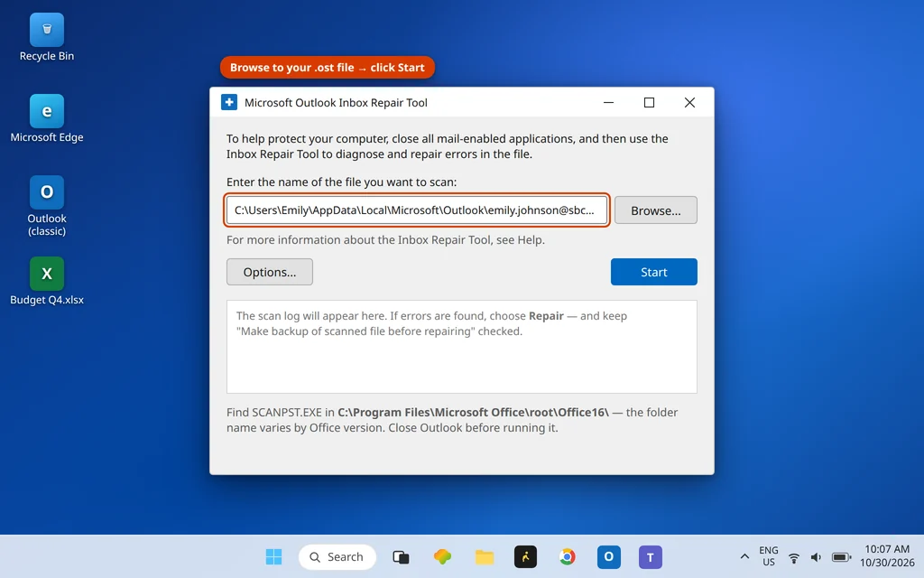Viewport: 924px width, 578px height.
Task: Click the bold C:\Program Files\Microsoft Office path text
Action: 473,412
